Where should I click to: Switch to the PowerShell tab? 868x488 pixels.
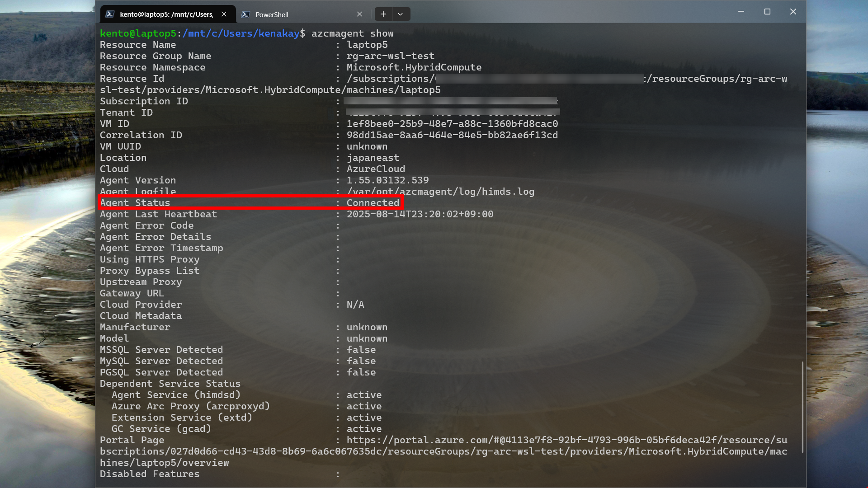click(298, 14)
